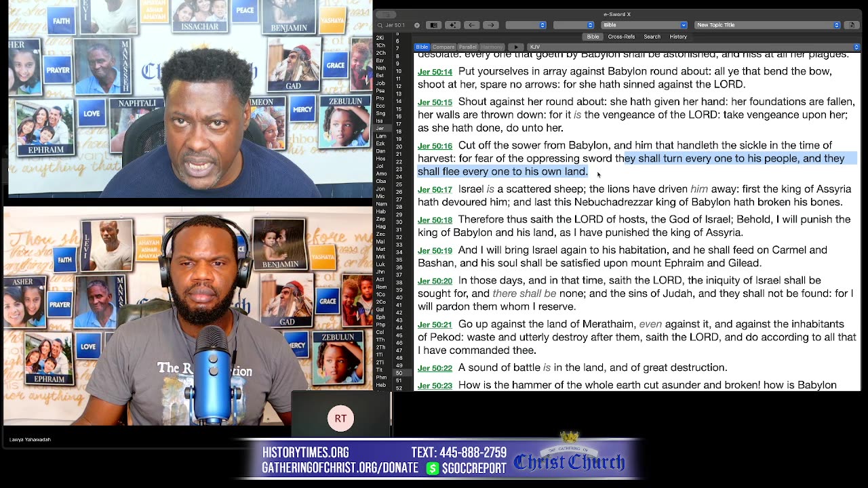The height and width of the screenshot is (488, 868).
Task: Click the GATHERINGOFCHRIST.ORG/DONATE banner text
Action: [x=340, y=468]
